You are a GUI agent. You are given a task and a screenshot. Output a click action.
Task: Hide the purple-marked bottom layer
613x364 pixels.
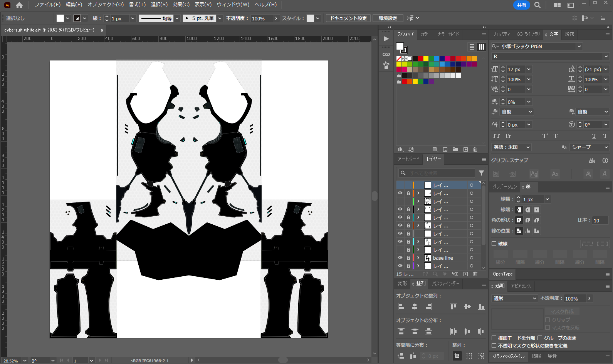[x=400, y=266]
